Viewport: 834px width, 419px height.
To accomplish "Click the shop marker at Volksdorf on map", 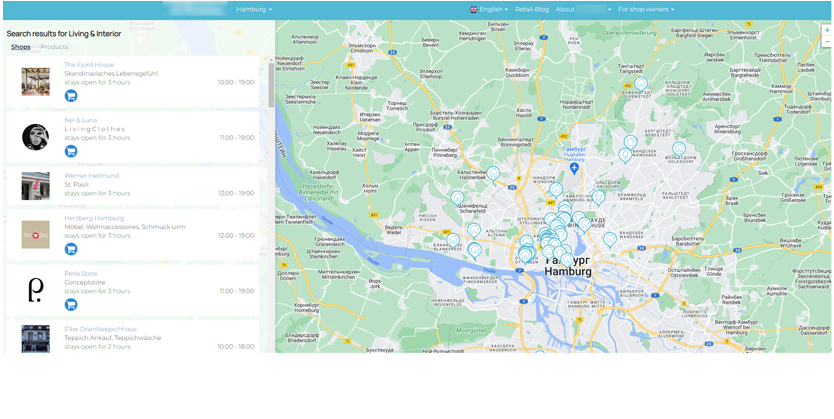I will coord(679,149).
